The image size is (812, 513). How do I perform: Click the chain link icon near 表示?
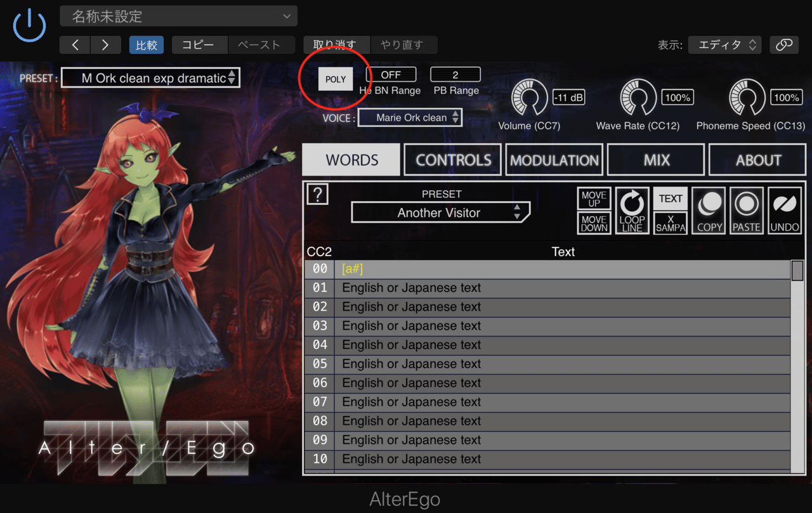(784, 45)
